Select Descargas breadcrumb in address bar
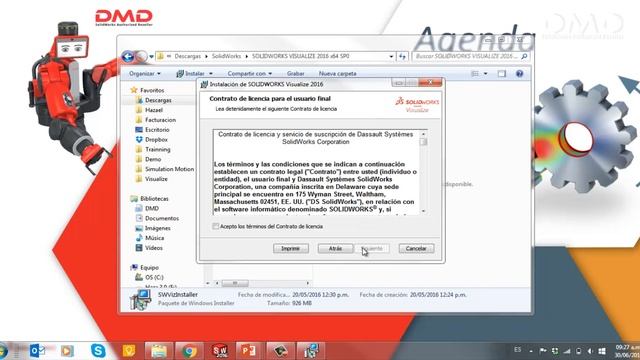The image size is (640, 360). pos(188,56)
